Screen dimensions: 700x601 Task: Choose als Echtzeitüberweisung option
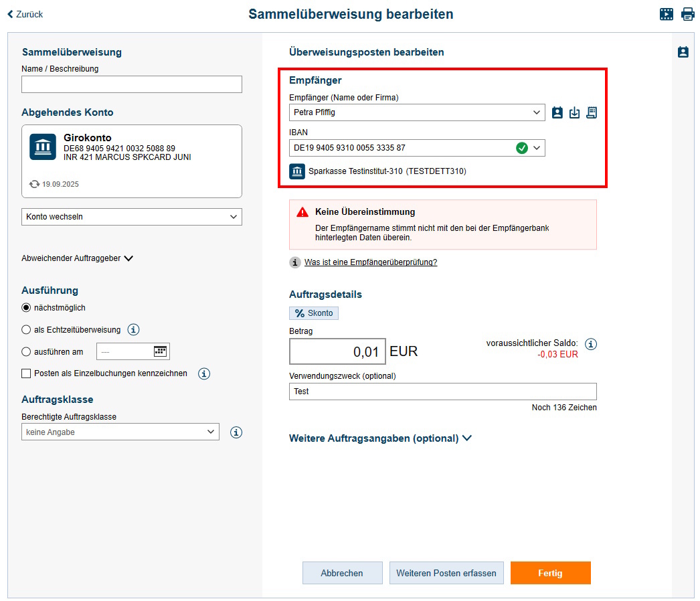click(x=25, y=329)
